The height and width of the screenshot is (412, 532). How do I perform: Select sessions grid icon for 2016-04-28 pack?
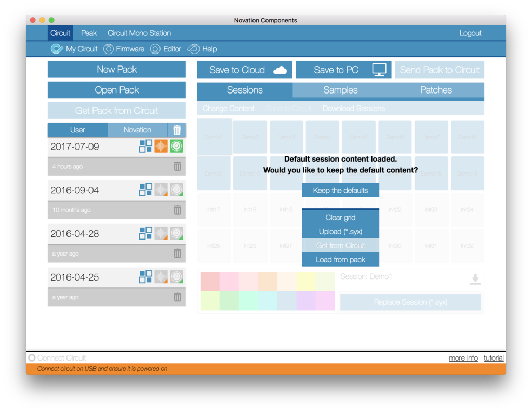click(145, 233)
